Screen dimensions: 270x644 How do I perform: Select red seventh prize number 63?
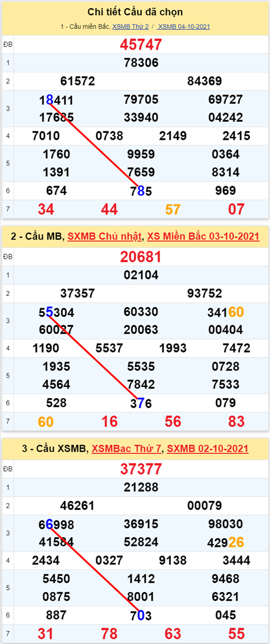coord(173,634)
